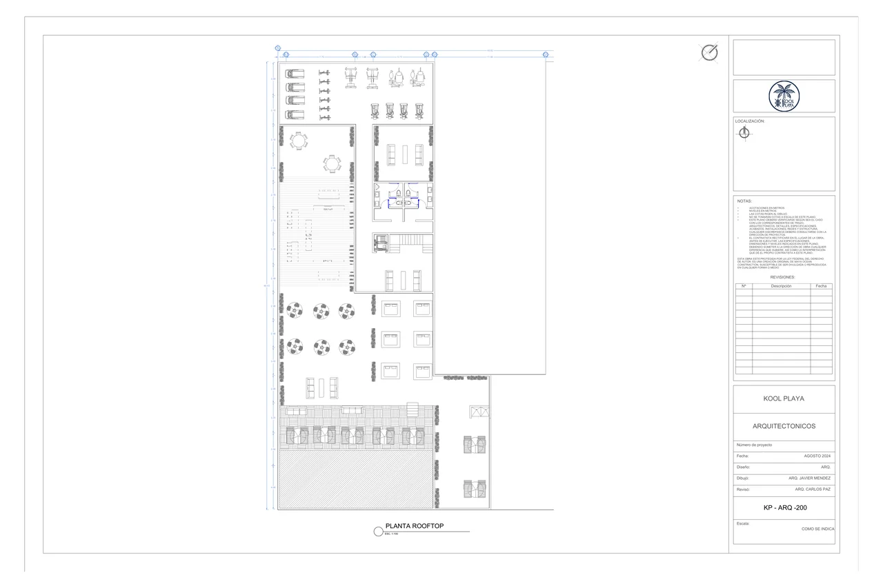Click the 'COMO SE INDICA' scale value
The width and height of the screenshot is (883, 588).
point(818,529)
